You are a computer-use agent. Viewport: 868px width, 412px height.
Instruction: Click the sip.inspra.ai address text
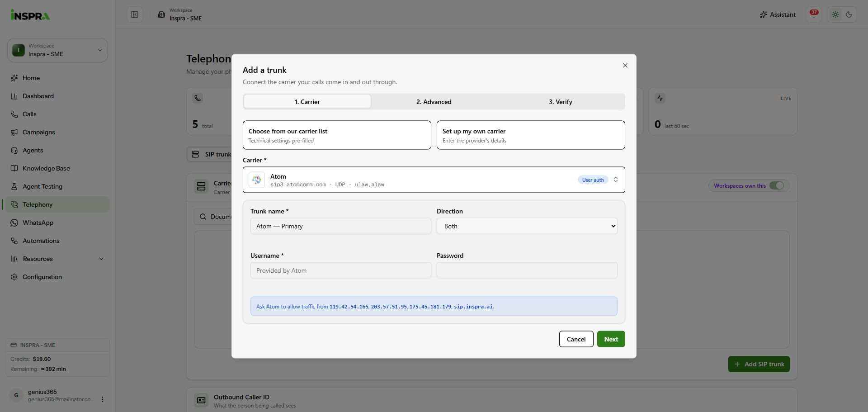click(473, 307)
